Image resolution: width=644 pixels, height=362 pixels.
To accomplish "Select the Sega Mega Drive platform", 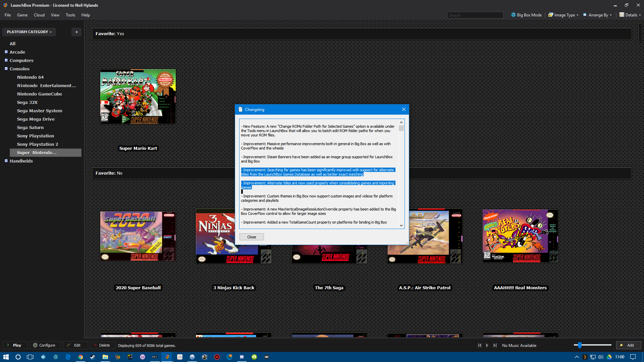I will 36,119.
